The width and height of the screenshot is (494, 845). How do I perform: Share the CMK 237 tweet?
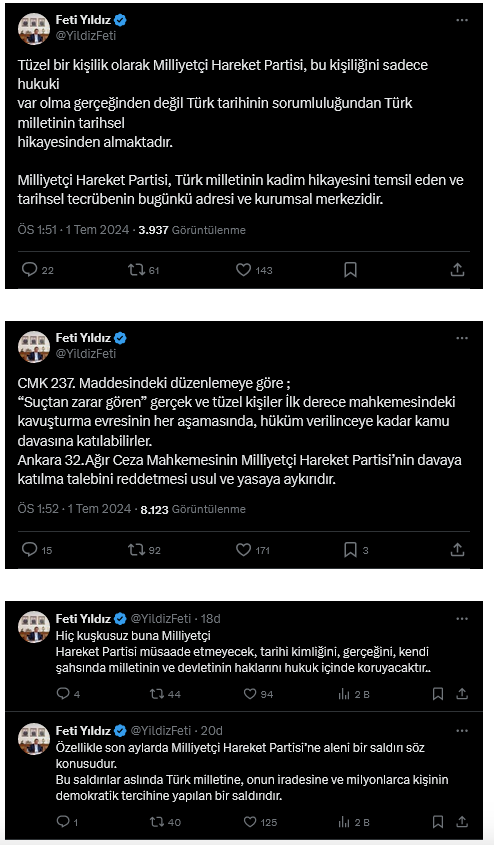457,549
